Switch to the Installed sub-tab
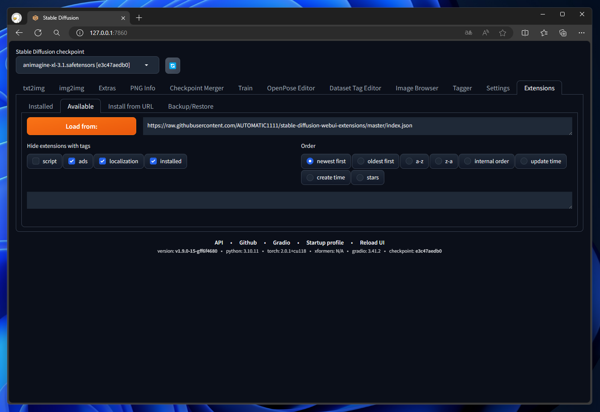The height and width of the screenshot is (412, 600). (41, 106)
